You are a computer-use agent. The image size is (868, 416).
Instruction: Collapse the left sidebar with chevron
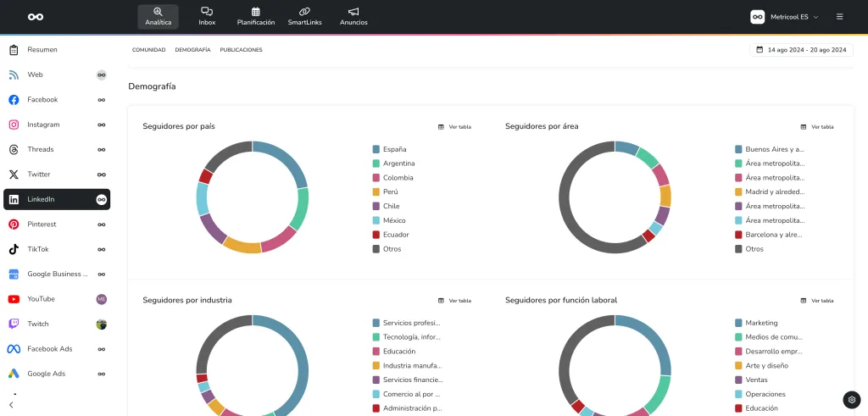coord(11,405)
